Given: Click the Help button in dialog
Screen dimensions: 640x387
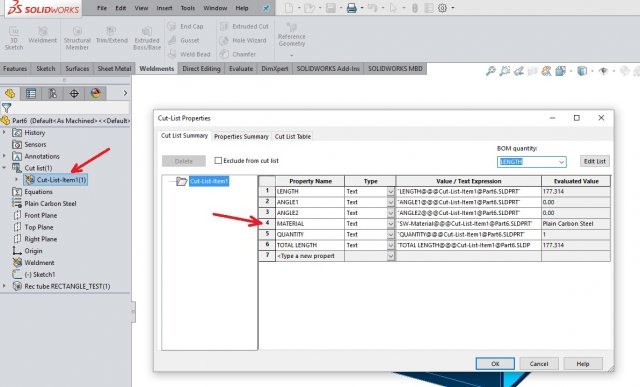Looking at the screenshot, I should 583,364.
